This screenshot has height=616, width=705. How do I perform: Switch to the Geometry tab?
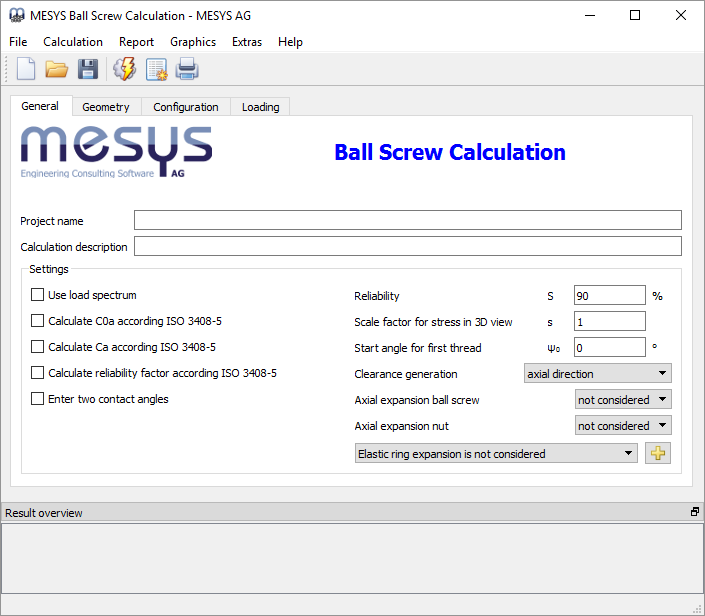coord(106,107)
